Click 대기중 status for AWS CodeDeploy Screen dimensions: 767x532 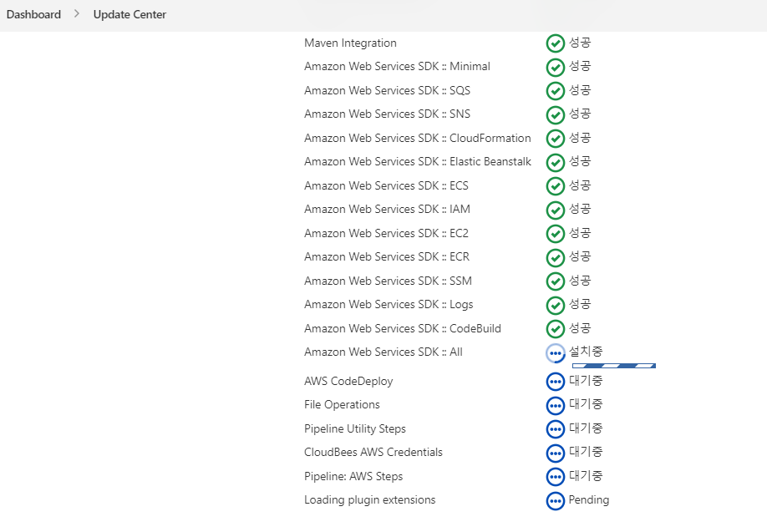[x=586, y=381]
